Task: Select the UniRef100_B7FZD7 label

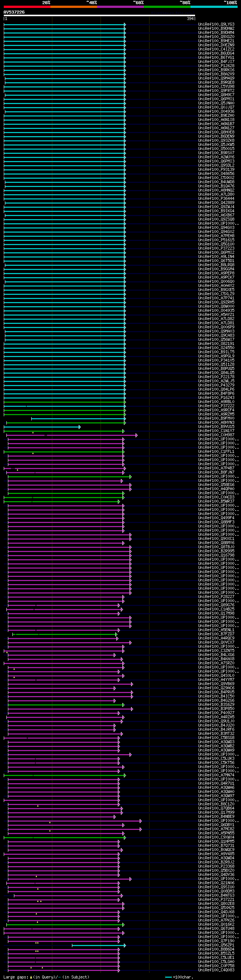Action: [x=216, y=635]
